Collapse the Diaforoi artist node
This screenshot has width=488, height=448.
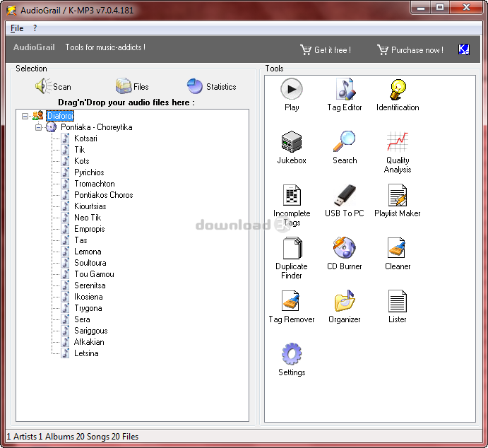click(x=25, y=116)
